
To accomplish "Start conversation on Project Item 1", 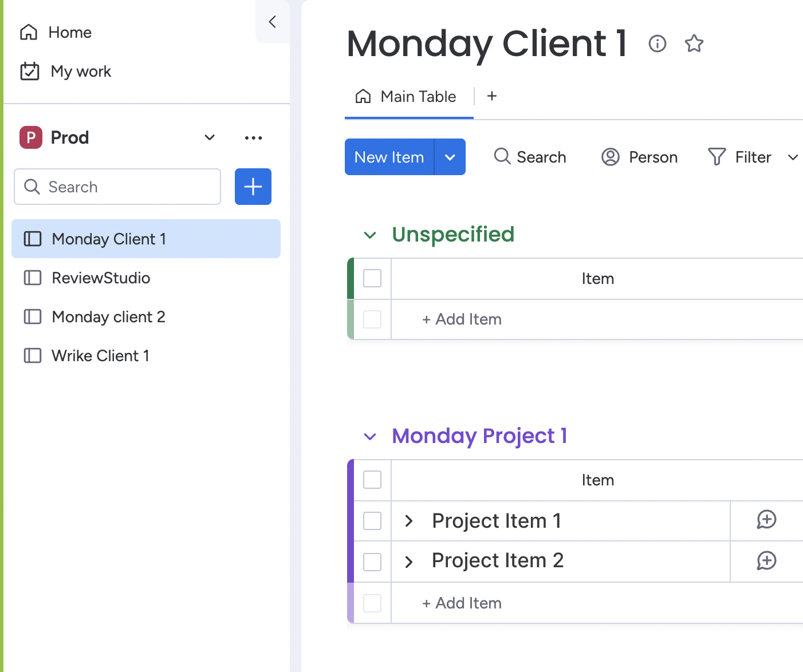I will click(x=766, y=520).
